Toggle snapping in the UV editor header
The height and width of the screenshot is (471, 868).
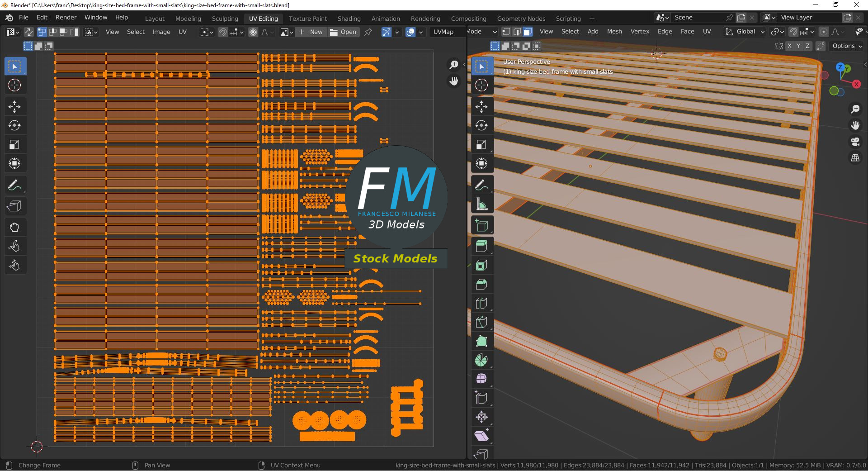(x=223, y=32)
